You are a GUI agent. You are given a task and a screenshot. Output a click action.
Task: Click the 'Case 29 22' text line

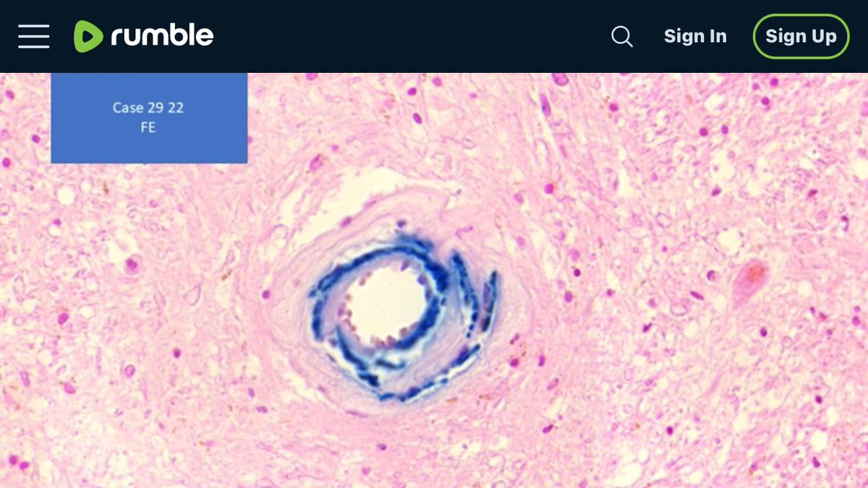(148, 108)
